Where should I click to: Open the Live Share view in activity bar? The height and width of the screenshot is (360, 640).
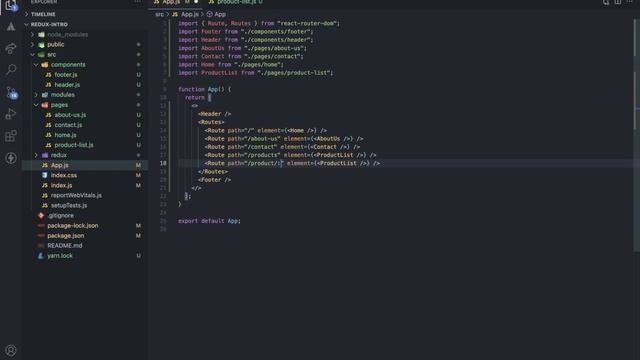(x=11, y=49)
